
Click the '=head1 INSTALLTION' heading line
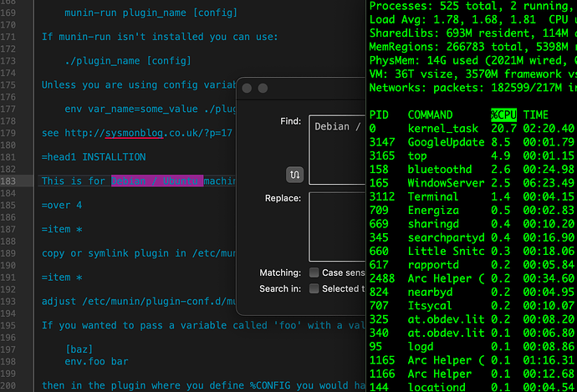click(94, 157)
